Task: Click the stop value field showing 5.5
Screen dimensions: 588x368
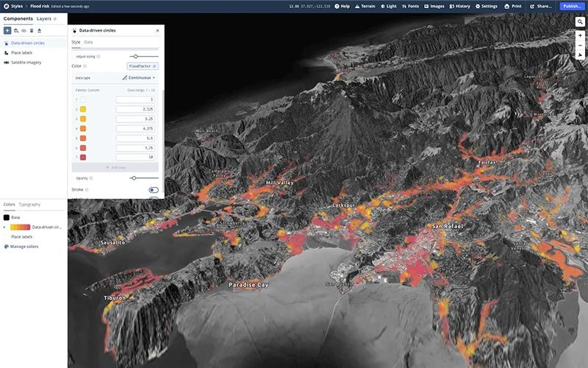Action: coord(135,138)
